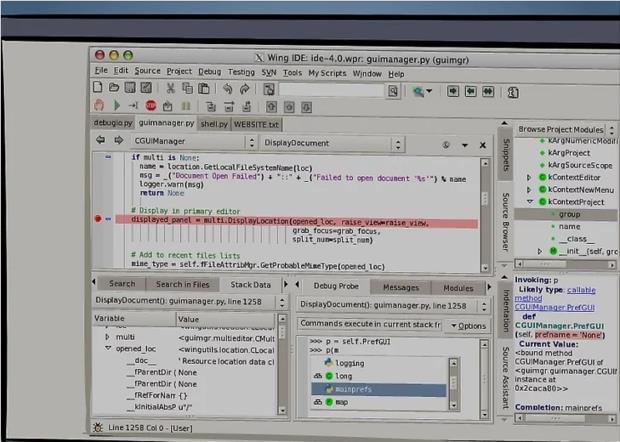Collapse the opened_loc variable row
Viewport: 620px width, 442px height.
108,348
